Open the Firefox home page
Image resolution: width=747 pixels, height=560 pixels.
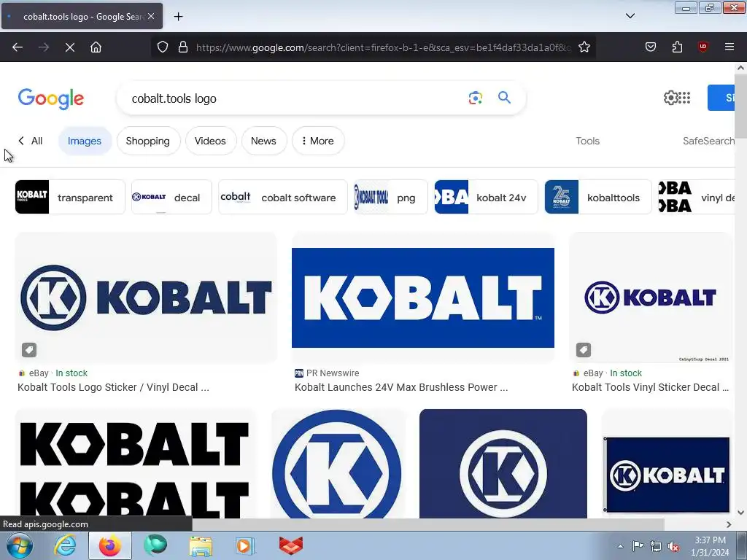[x=96, y=47]
